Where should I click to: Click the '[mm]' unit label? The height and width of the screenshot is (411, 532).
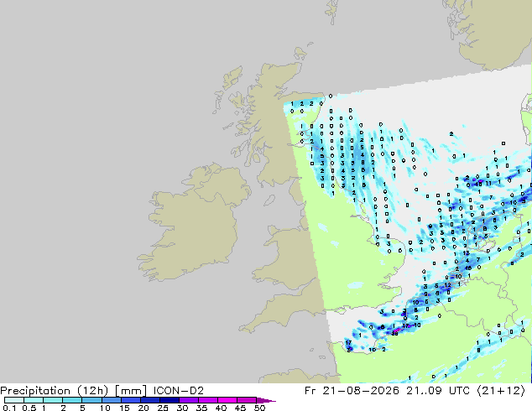[131, 391]
